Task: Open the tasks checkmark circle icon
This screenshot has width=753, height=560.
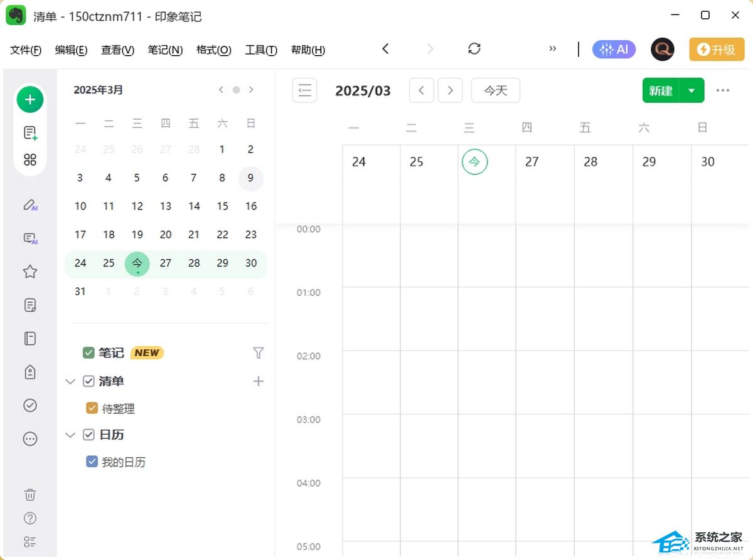Action: click(30, 405)
